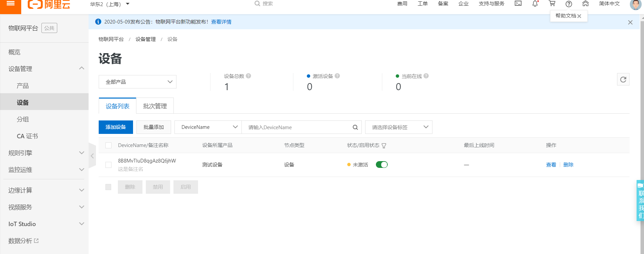Toggle the device enable switch off
This screenshot has width=644, height=254.
(x=382, y=165)
